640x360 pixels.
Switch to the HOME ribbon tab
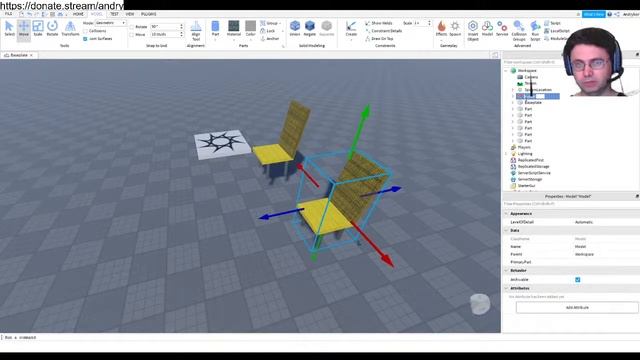(78, 14)
